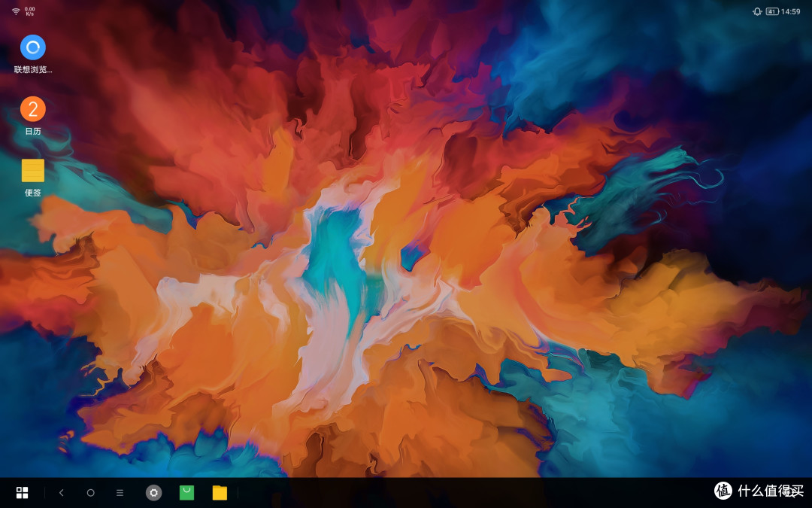Click the 什么值得买 watermark logo

758,491
